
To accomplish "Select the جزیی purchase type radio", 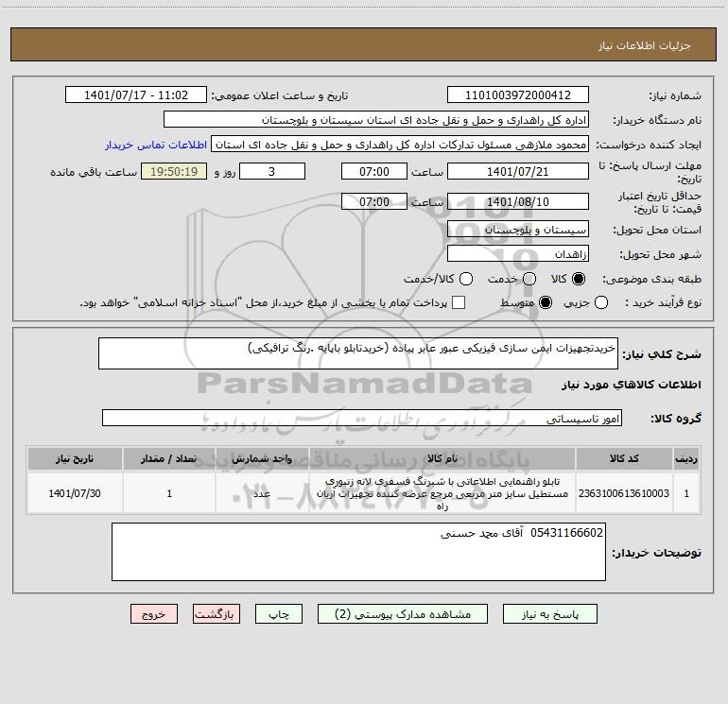I will (600, 302).
